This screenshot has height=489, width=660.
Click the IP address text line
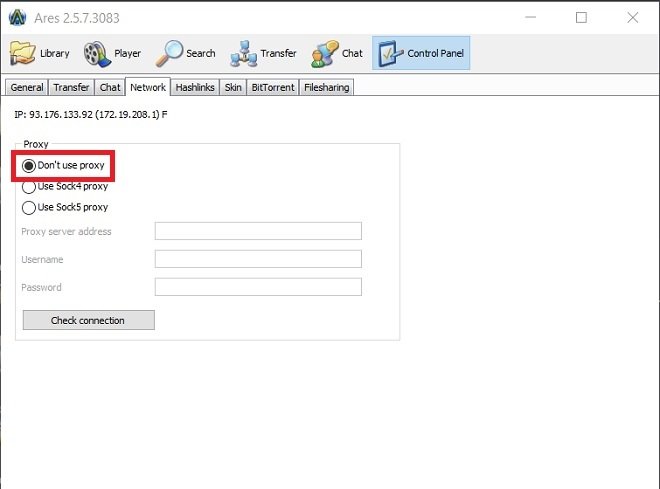click(x=90, y=114)
